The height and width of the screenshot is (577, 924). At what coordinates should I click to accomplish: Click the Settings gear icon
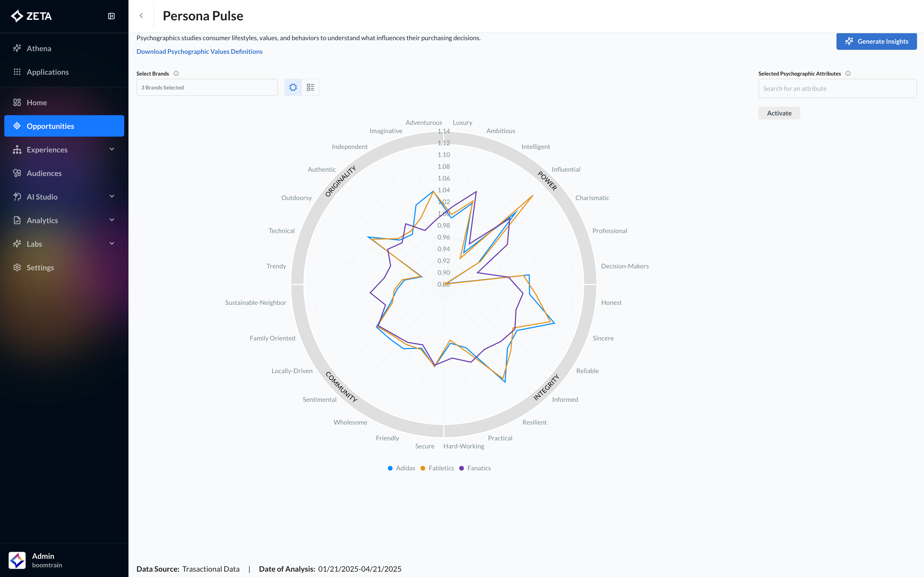(x=17, y=267)
